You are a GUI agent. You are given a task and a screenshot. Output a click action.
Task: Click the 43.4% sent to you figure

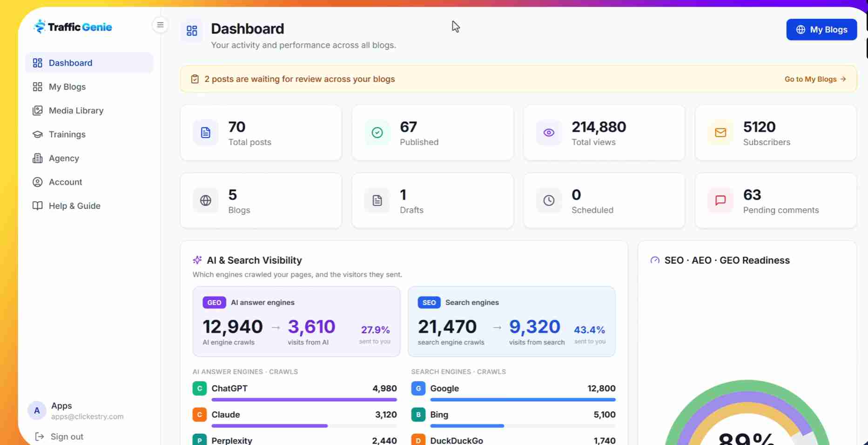(x=589, y=330)
